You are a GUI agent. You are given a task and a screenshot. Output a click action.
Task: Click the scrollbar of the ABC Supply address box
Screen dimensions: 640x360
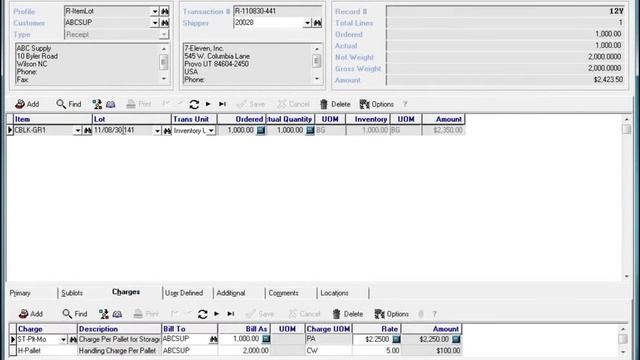[x=163, y=63]
